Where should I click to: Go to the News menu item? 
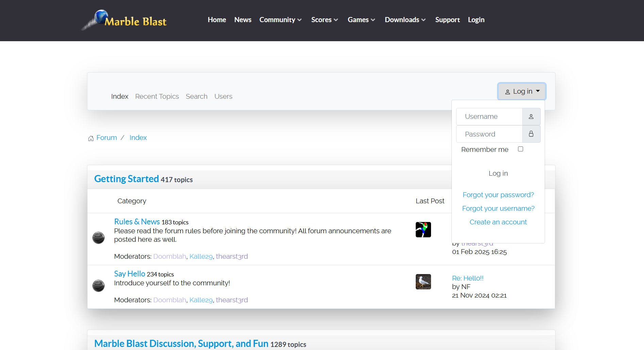[243, 20]
